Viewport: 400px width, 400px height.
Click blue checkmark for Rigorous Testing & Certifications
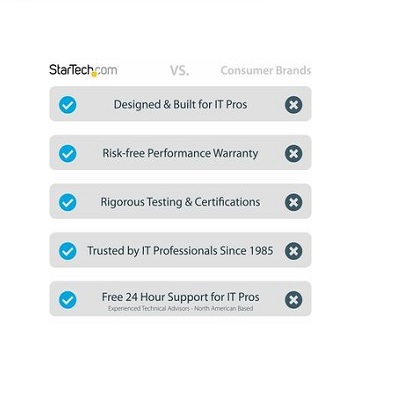[x=68, y=202]
